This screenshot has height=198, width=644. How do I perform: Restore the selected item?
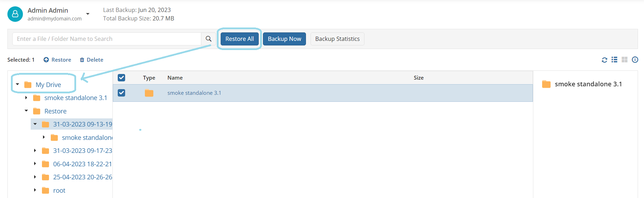(57, 60)
